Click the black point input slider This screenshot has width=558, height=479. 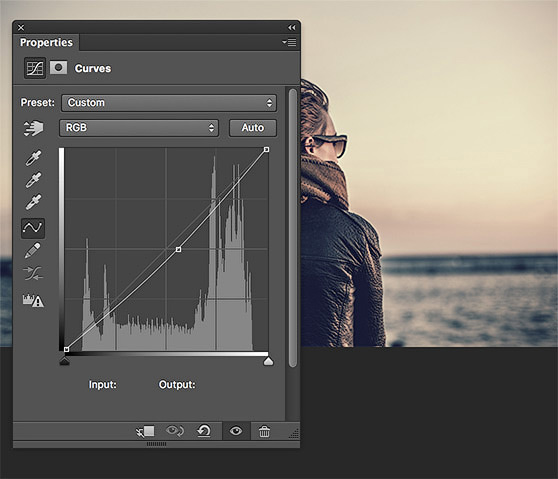pos(64,362)
